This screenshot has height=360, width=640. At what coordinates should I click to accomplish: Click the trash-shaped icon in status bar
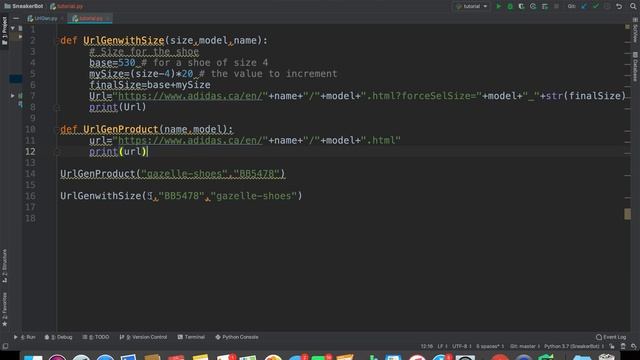pyautogui.click(x=623, y=346)
